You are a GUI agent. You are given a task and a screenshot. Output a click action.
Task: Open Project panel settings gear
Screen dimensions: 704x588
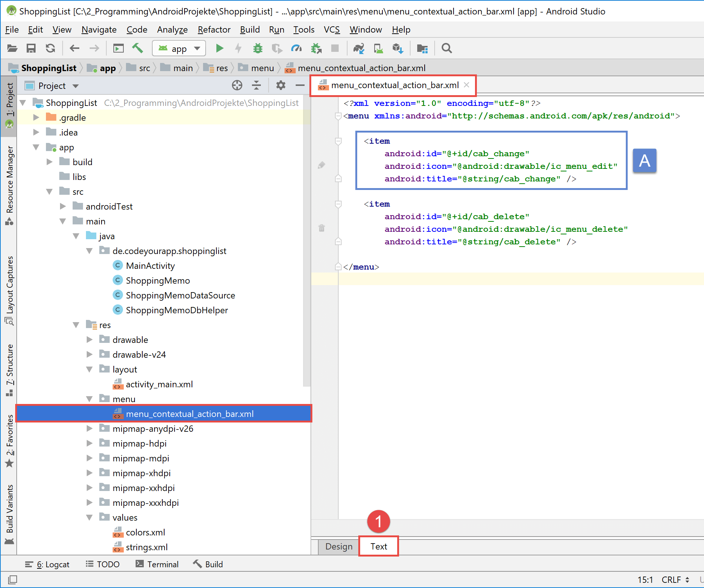281,86
